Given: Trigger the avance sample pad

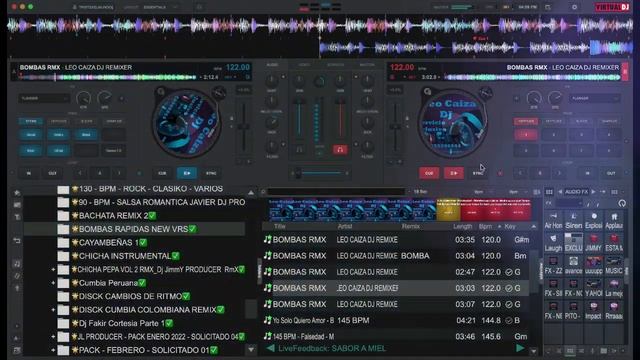Looking at the screenshot, I should 573,265.
